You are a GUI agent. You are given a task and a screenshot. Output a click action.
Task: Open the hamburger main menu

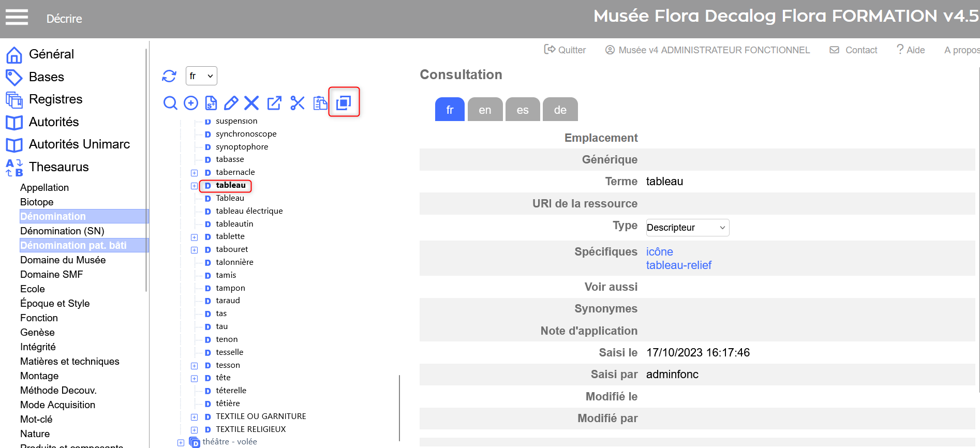tap(17, 18)
